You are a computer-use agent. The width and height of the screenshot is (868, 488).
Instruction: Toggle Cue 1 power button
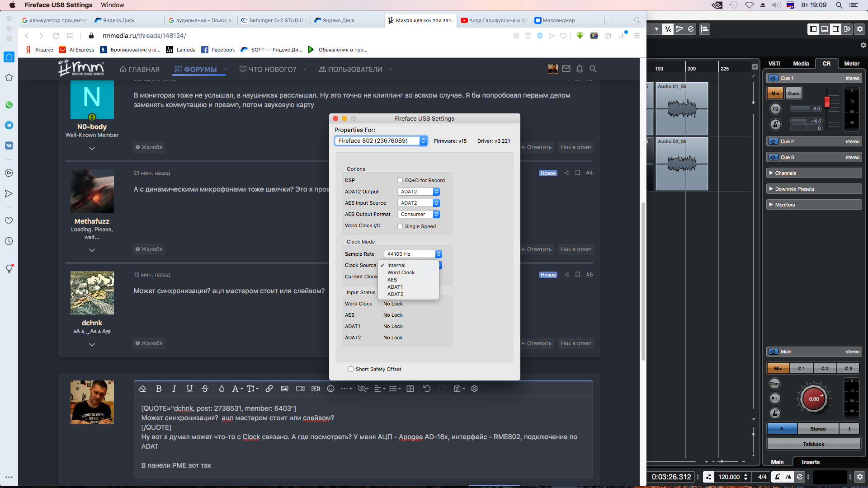click(x=773, y=78)
